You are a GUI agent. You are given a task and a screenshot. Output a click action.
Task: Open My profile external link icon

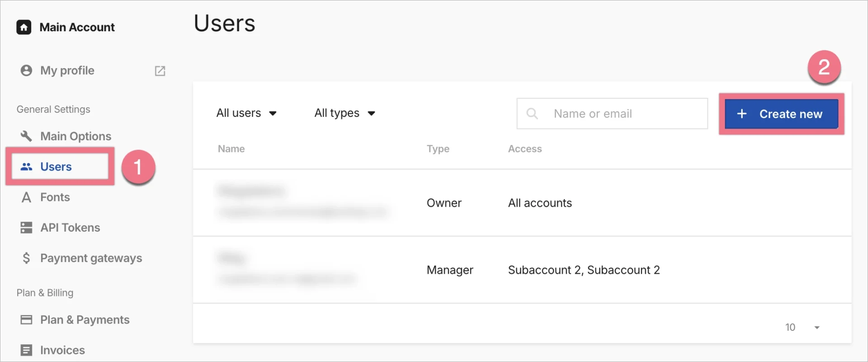[160, 71]
